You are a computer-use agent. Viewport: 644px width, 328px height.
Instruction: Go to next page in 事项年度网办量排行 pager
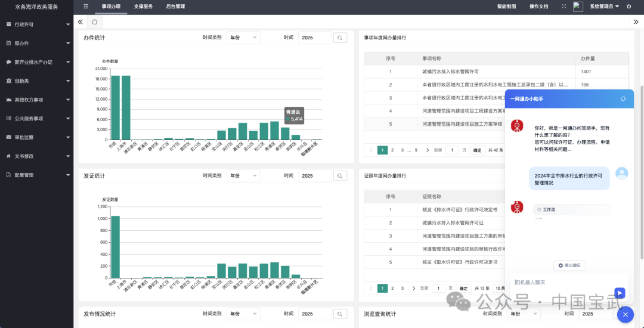428,150
